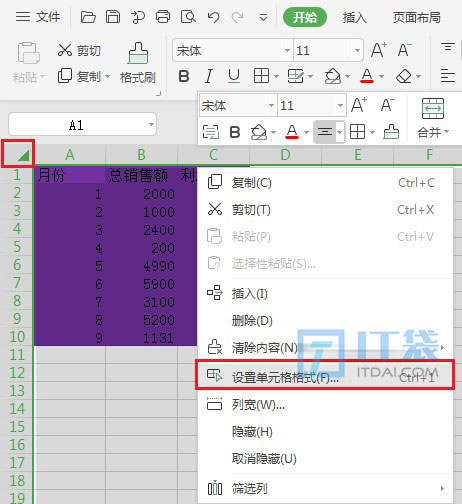This screenshot has width=462, height=504.
Task: Choose 删除(D) from context menu
Action: [325, 321]
